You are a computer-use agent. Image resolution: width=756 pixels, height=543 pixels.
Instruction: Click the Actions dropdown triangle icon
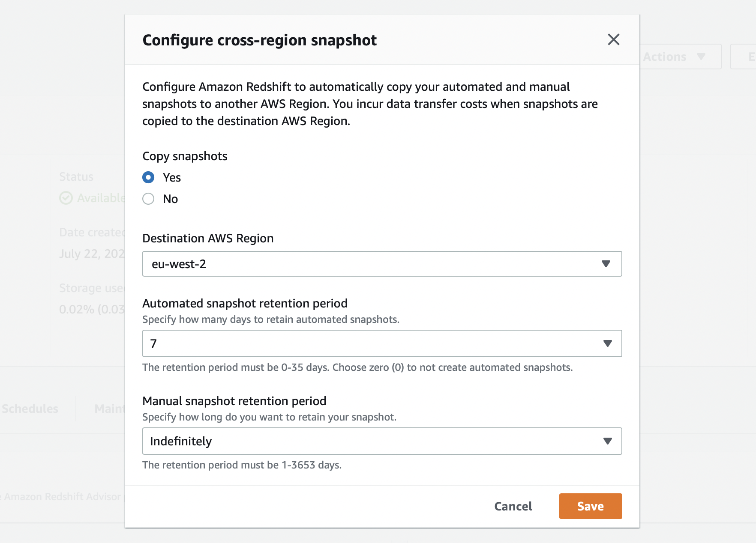coord(701,57)
